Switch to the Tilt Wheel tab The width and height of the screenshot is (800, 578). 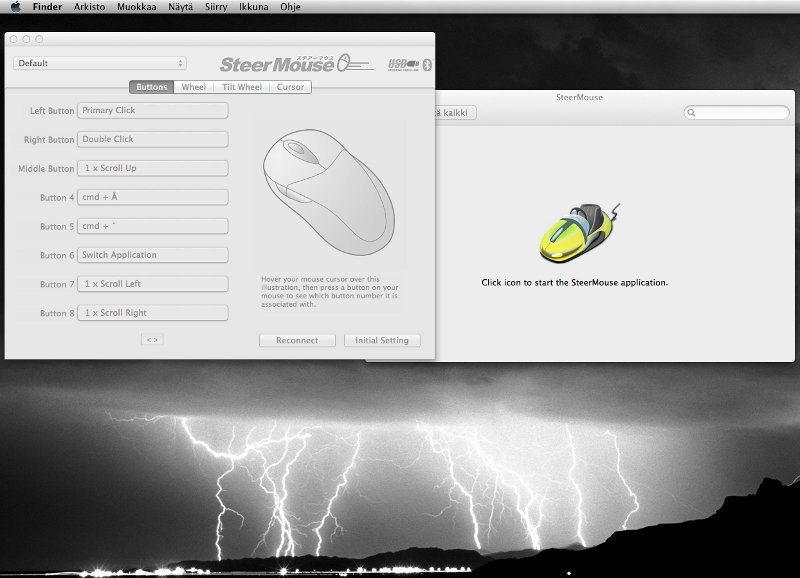point(242,87)
